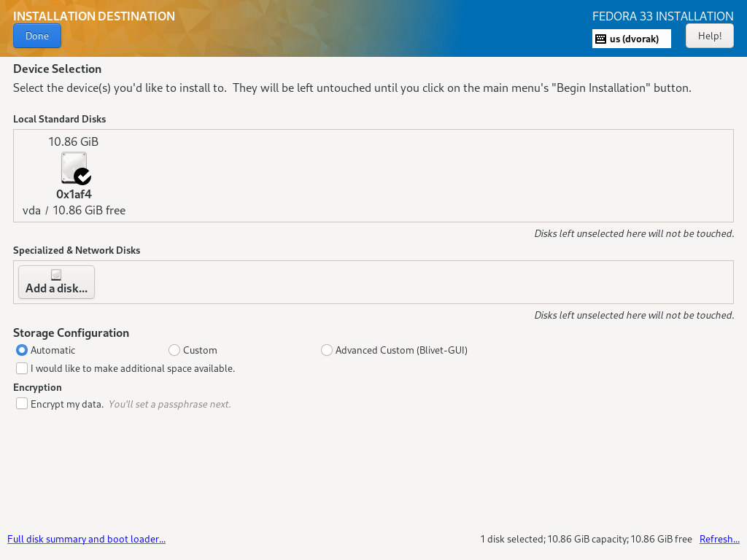This screenshot has width=747, height=560.
Task: Click the checkmark badge on the selected disk
Action: pos(82,177)
